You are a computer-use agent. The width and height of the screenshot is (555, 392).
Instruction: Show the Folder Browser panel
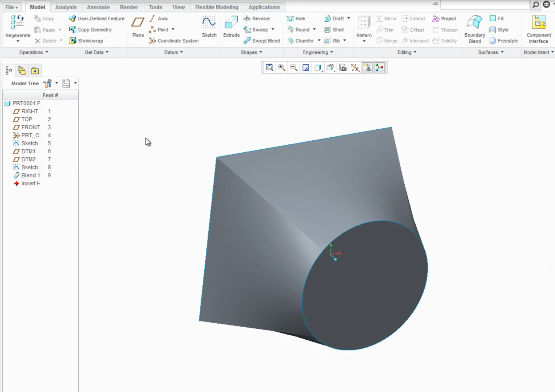(x=22, y=71)
